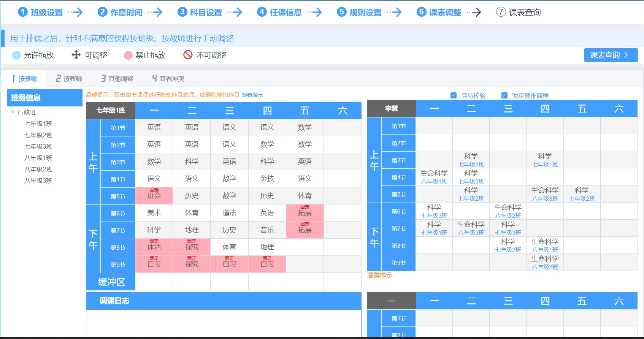Switch to the 查看冲突 tab
Screen dimensions: 644x339
coord(168,79)
